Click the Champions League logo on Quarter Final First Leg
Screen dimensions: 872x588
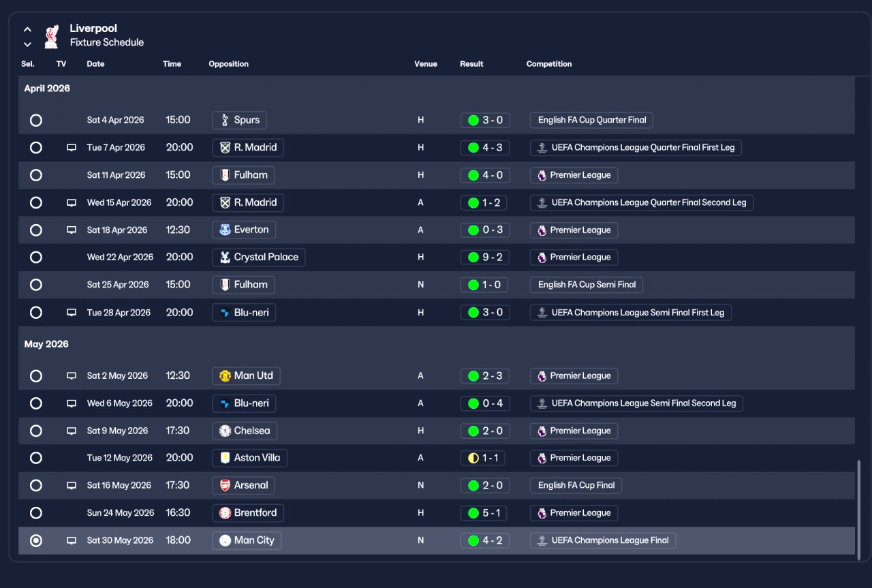pyautogui.click(x=542, y=148)
